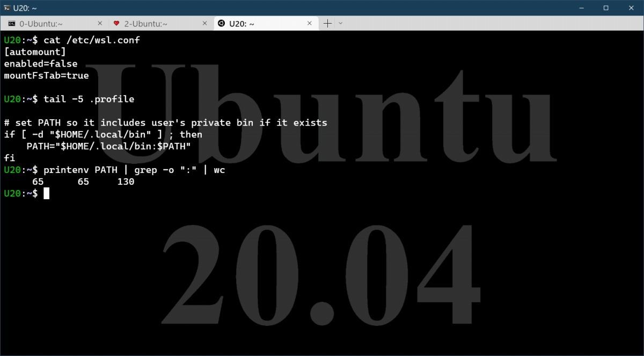Image resolution: width=644 pixels, height=356 pixels.
Task: Switch to the 0-Ubuntu:~ tab
Action: click(x=54, y=24)
